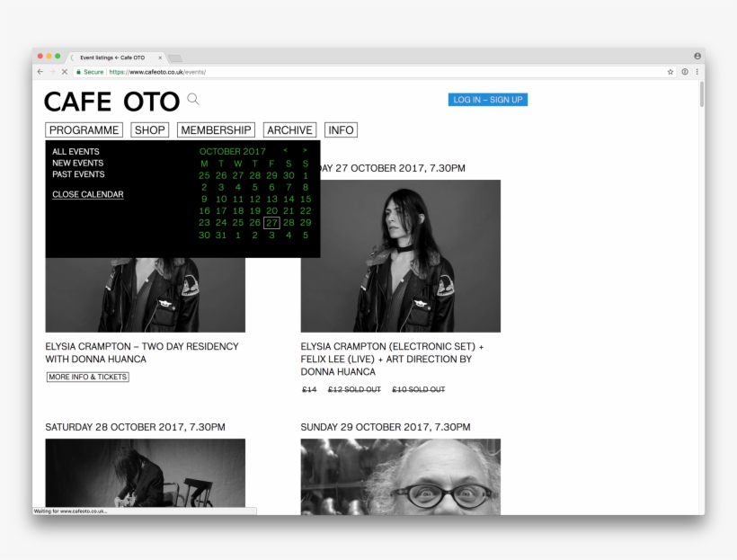The image size is (737, 560).
Task: Close the Event listings tab
Action: [x=160, y=58]
